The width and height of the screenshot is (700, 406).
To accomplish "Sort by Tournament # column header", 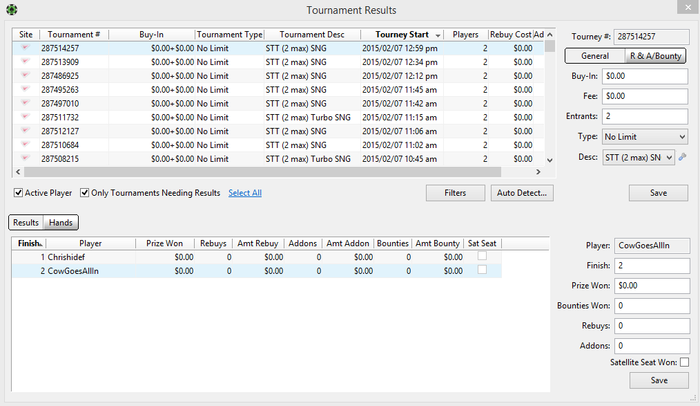I will pos(74,34).
